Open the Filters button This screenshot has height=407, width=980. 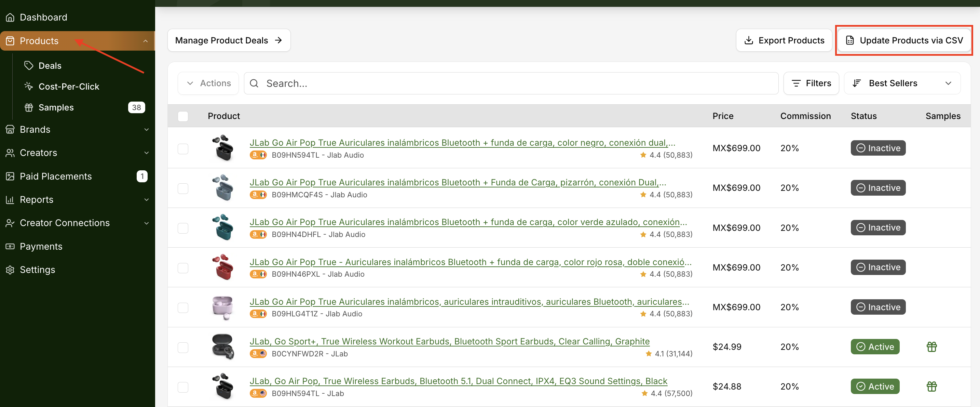click(x=811, y=83)
